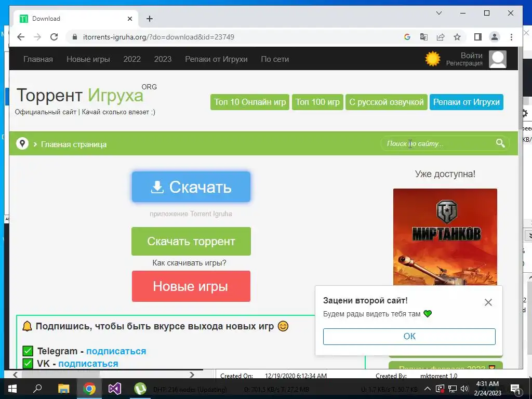Open a new tab with the plus button
The width and height of the screenshot is (532, 399).
(150, 19)
